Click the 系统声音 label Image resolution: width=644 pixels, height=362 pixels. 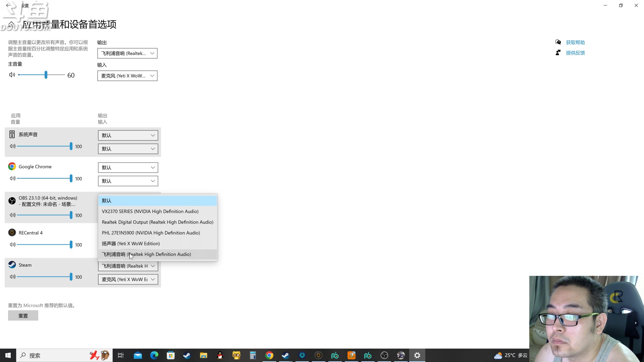tap(28, 134)
